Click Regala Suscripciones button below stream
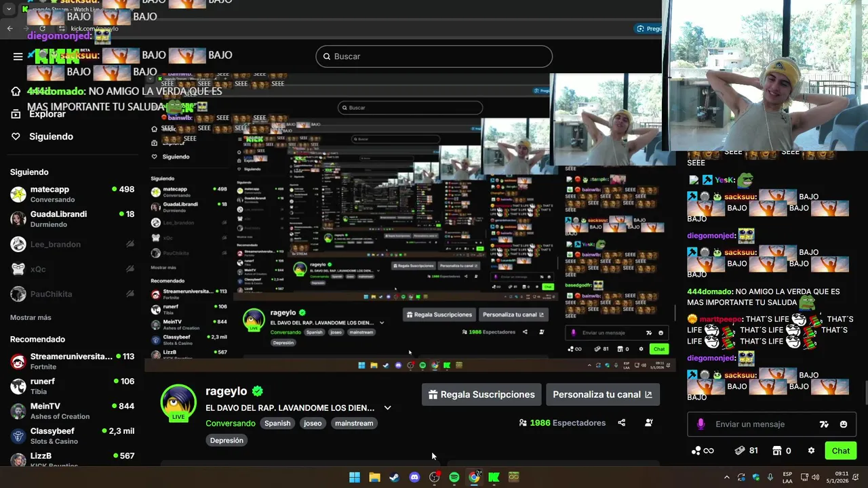The width and height of the screenshot is (868, 488). tap(481, 394)
